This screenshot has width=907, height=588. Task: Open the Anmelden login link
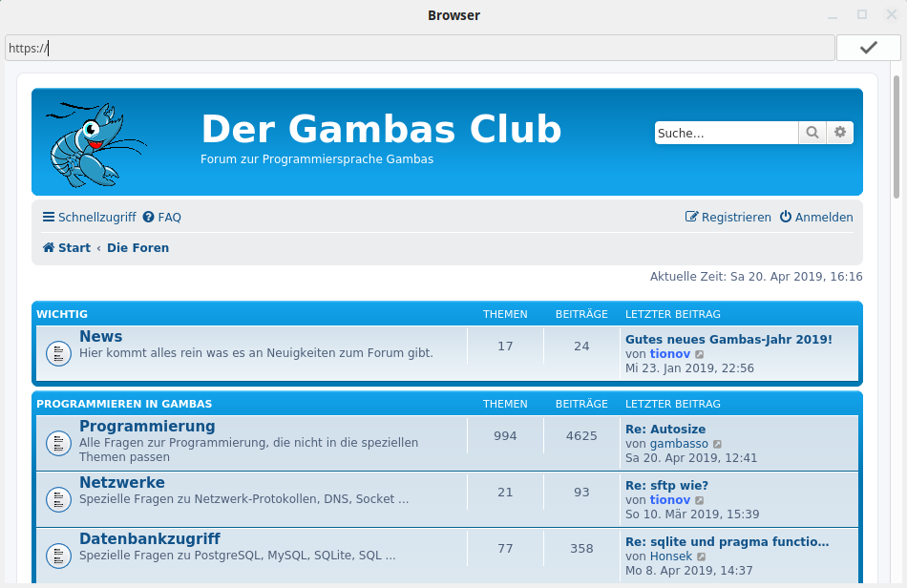pyautogui.click(x=816, y=217)
